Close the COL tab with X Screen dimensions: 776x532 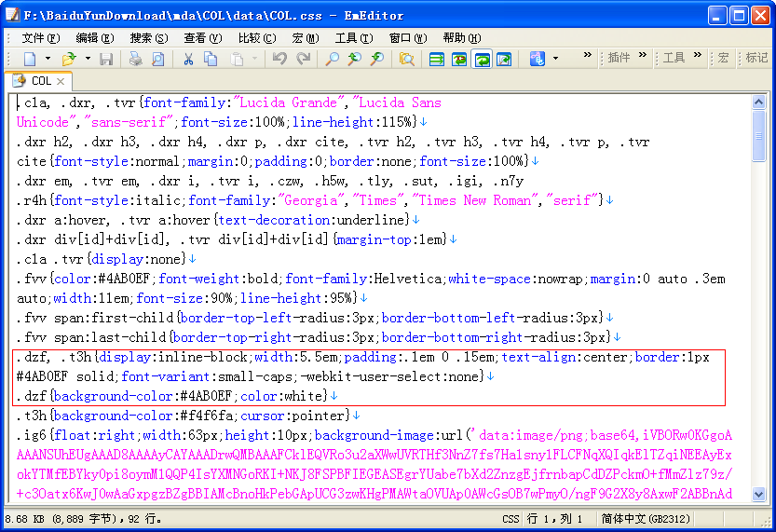coord(61,81)
